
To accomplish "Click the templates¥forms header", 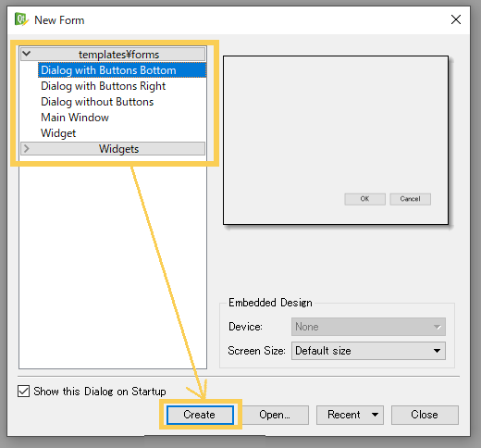I will tap(113, 54).
